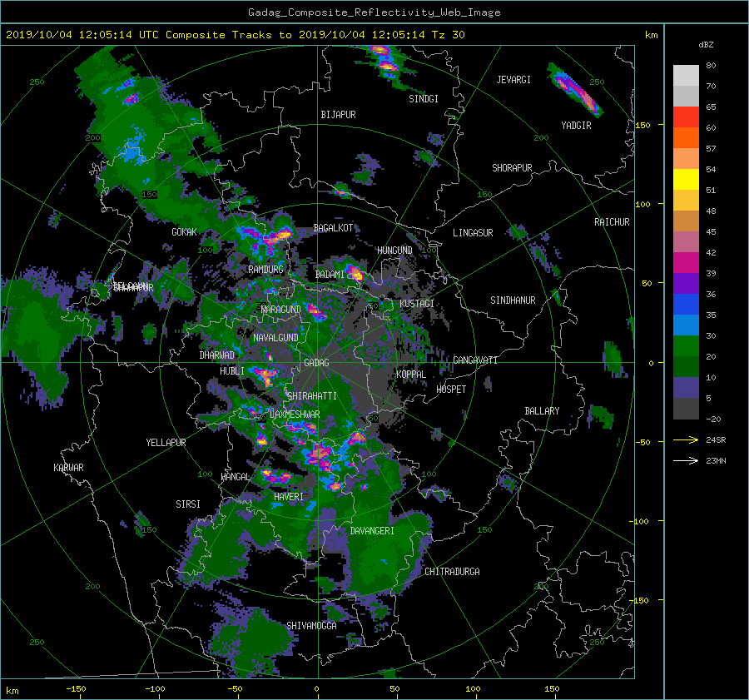Click the bottom axis -150 km tick label
The image size is (749, 700).
(76, 689)
